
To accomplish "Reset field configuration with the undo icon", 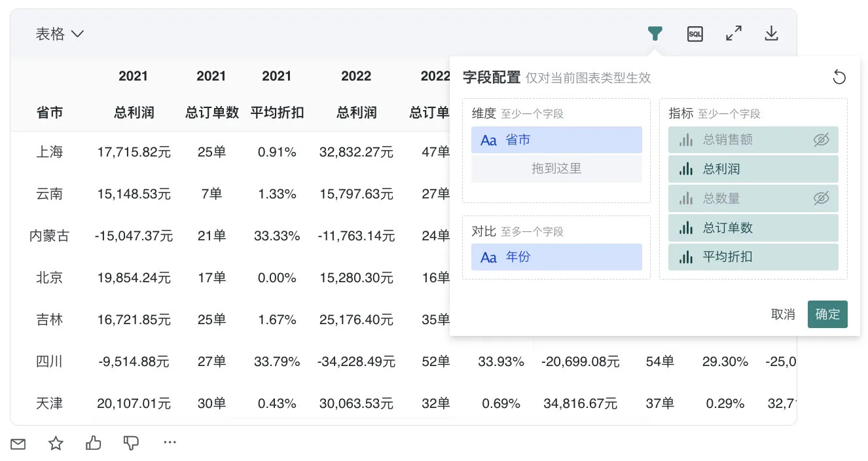I will pyautogui.click(x=839, y=78).
